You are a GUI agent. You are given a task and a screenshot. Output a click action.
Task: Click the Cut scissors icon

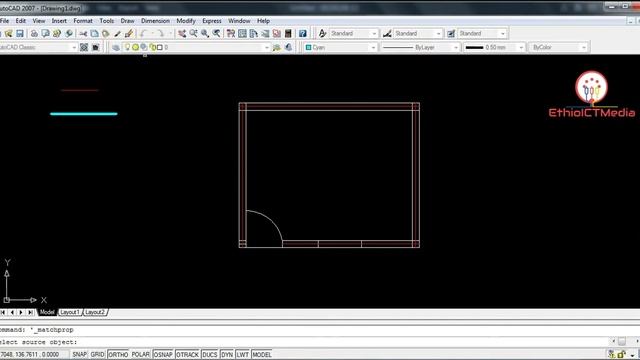pyautogui.click(x=83, y=33)
